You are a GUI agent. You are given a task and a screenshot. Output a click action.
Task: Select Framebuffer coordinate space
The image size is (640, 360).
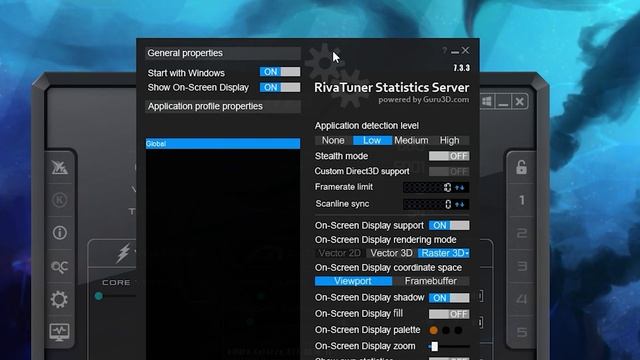tap(431, 281)
